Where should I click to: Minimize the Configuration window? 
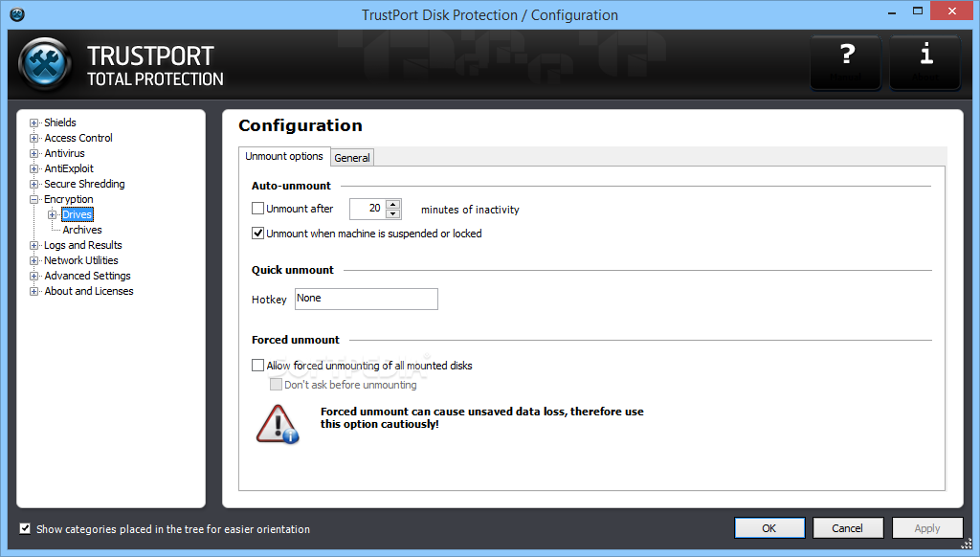point(892,11)
